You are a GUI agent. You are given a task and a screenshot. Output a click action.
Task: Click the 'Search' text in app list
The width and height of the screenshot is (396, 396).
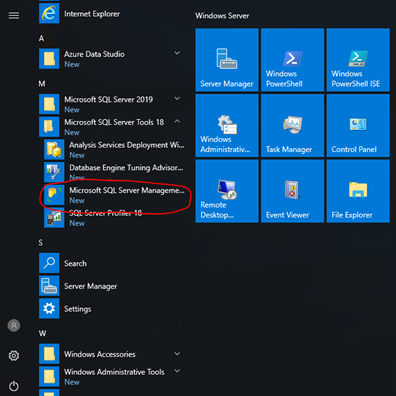point(75,263)
